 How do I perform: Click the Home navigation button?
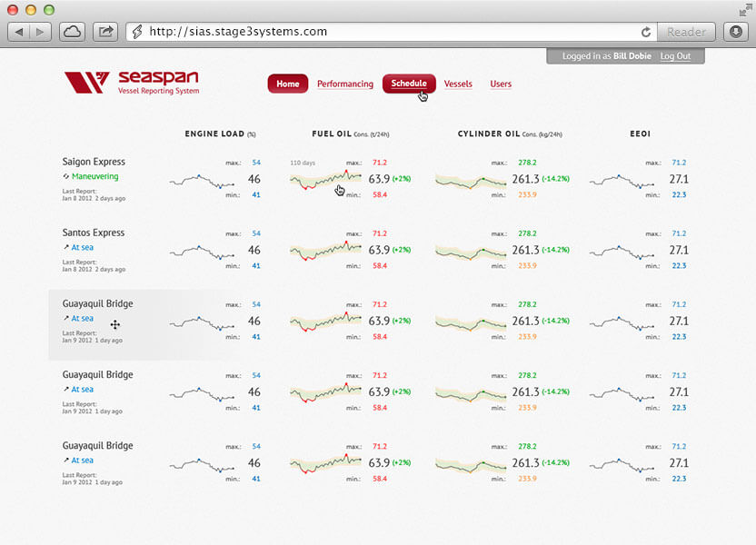coord(288,83)
